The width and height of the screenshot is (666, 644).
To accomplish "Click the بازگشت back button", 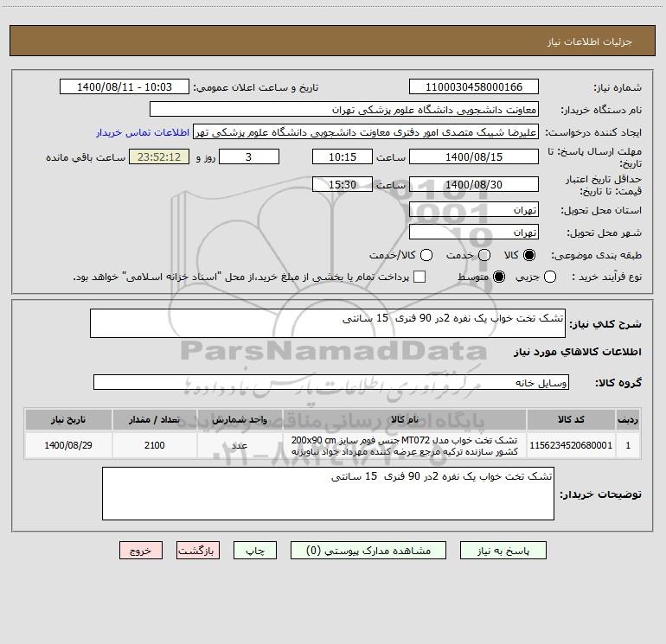I will tap(198, 550).
